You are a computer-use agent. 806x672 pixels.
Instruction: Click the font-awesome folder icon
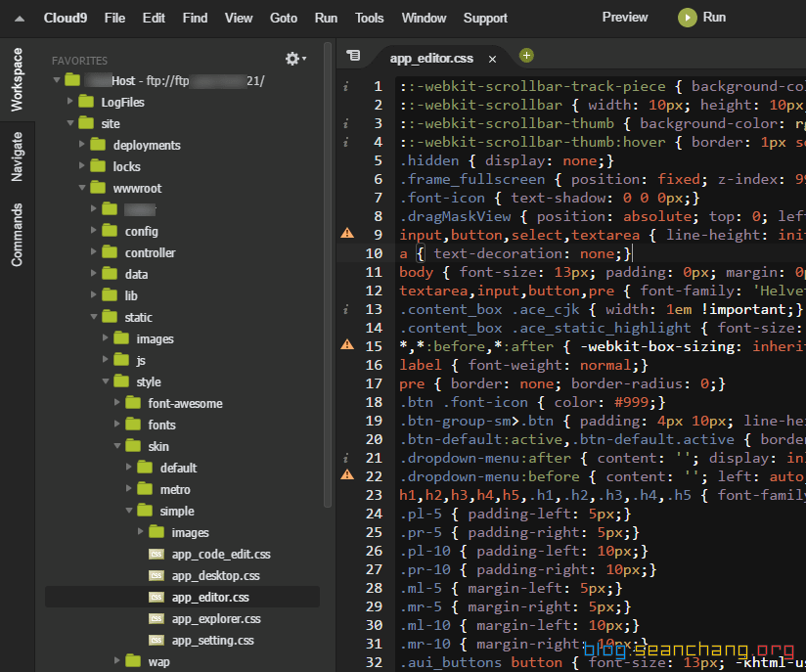point(133,403)
